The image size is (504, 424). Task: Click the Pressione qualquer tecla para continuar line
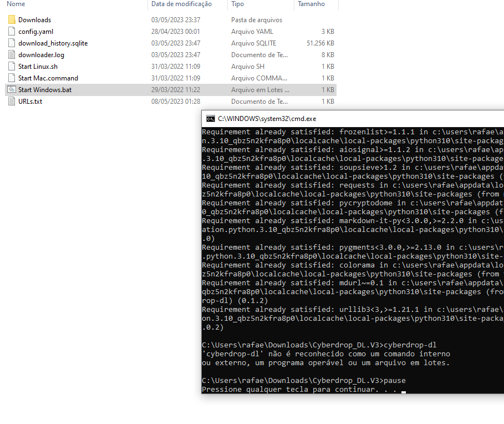[299, 389]
